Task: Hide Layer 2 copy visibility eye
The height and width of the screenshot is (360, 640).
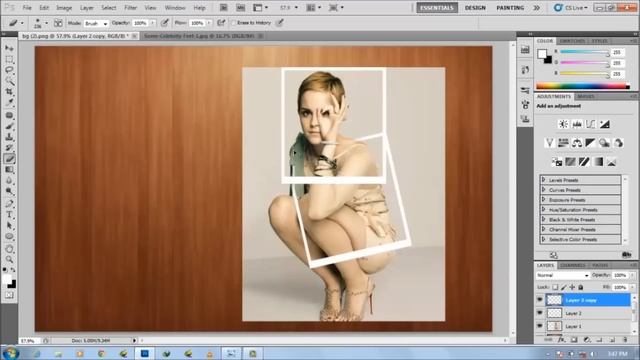Action: [x=540, y=300]
